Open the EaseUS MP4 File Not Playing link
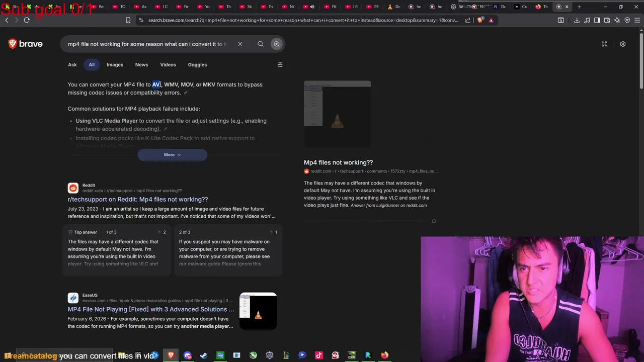This screenshot has height=362, width=644. click(x=151, y=309)
